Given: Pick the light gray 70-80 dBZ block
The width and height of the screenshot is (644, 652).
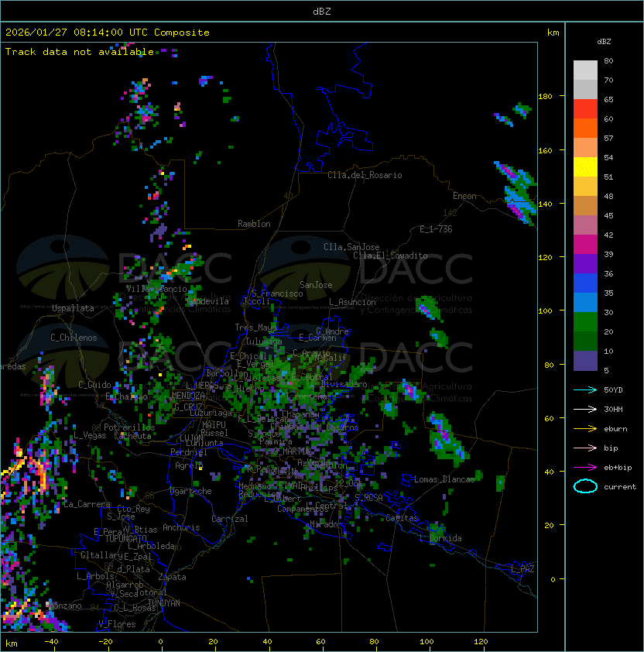Looking at the screenshot, I should (x=585, y=70).
